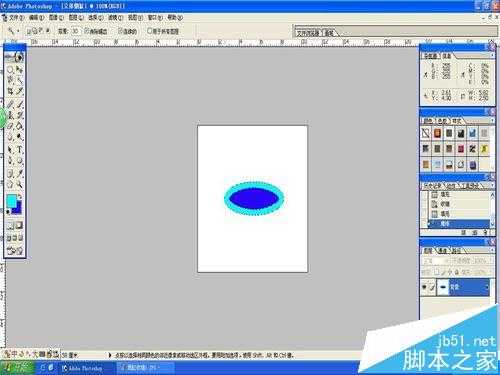Switch to Quick Mask mode
The height and width of the screenshot is (375, 500).
point(19,226)
